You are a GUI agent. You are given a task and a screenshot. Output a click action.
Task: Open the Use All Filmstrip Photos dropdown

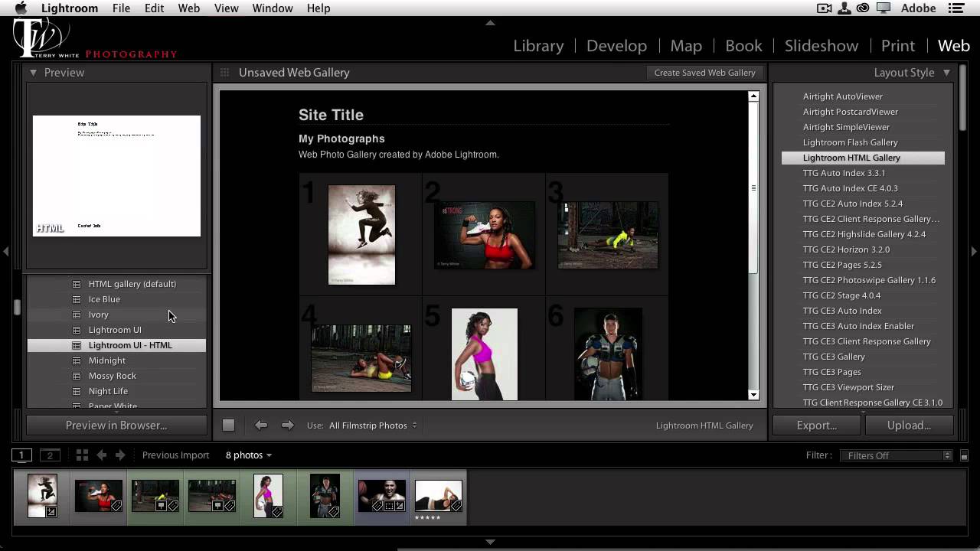pyautogui.click(x=373, y=425)
